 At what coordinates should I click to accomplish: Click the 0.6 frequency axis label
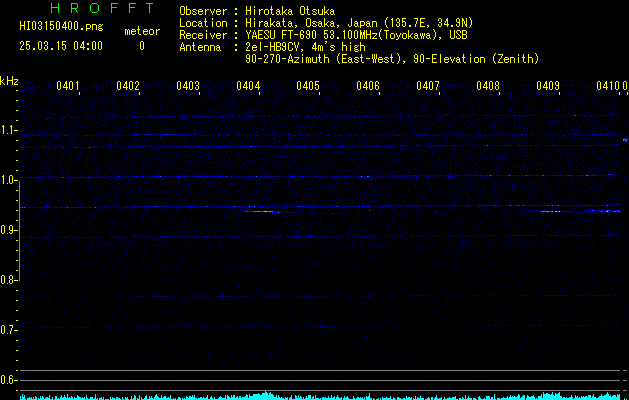pyautogui.click(x=8, y=380)
